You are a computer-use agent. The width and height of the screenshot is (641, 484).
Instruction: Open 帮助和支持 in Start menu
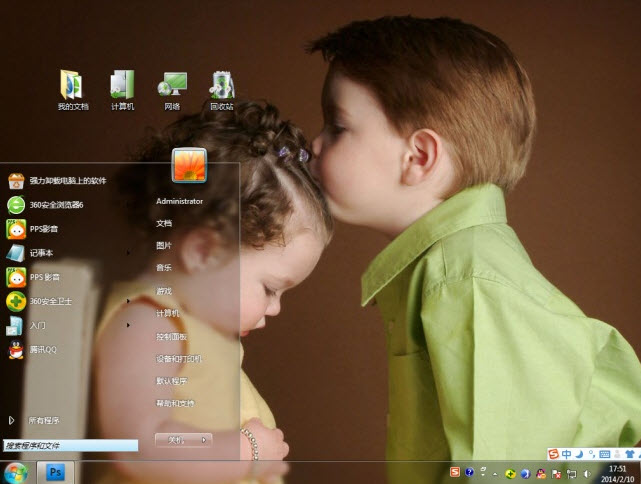coord(175,403)
